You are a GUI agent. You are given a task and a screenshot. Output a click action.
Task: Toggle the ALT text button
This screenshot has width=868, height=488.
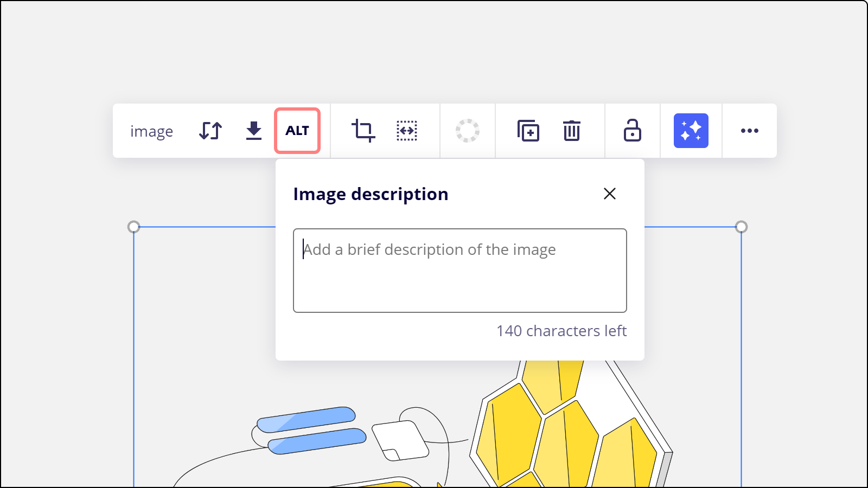297,131
